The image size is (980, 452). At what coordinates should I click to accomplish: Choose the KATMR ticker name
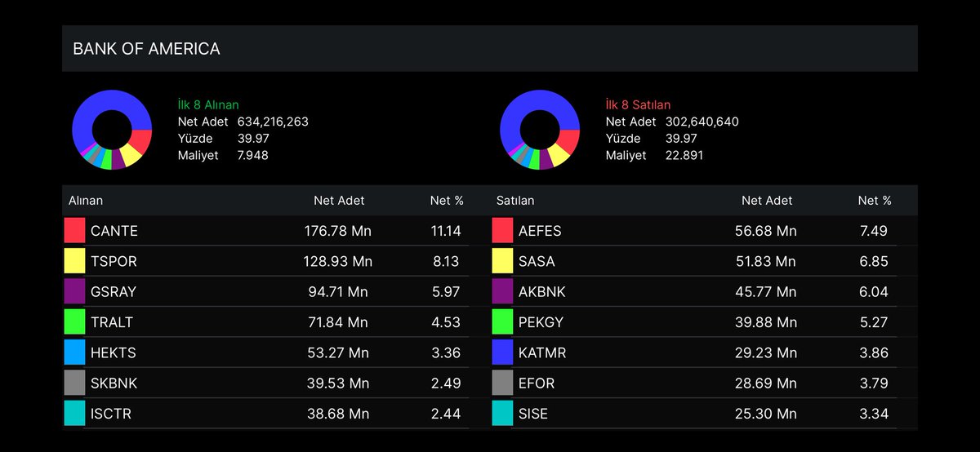[542, 352]
